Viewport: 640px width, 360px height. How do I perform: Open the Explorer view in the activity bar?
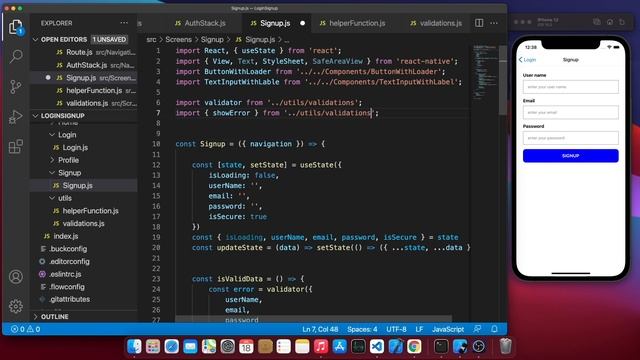16,27
